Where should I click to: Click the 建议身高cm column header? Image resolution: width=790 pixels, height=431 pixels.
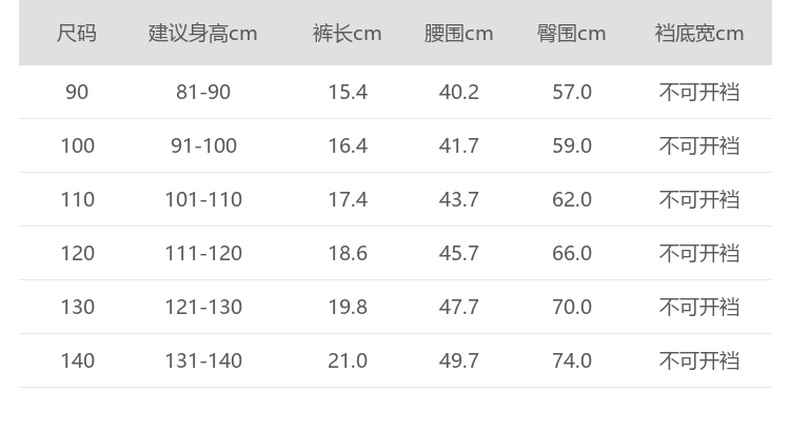(203, 33)
